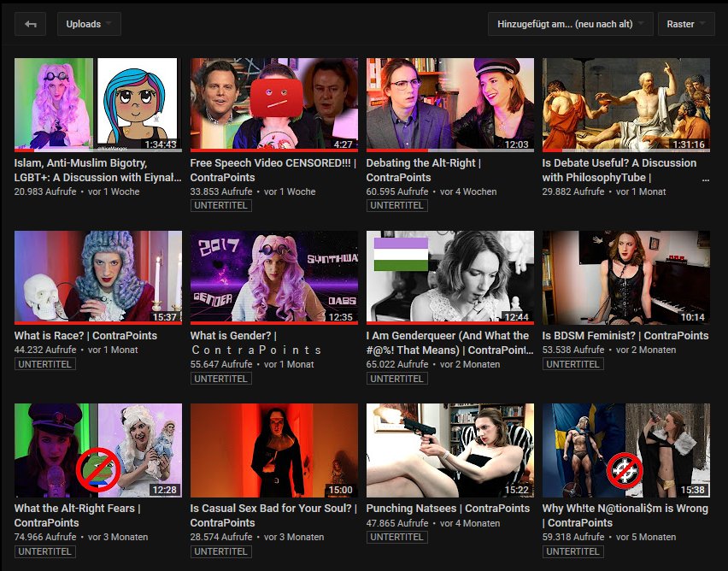Click UNTERTITEL badge under What the Alt-Right Fears
Viewport: 728px width, 571px height.
[x=45, y=551]
